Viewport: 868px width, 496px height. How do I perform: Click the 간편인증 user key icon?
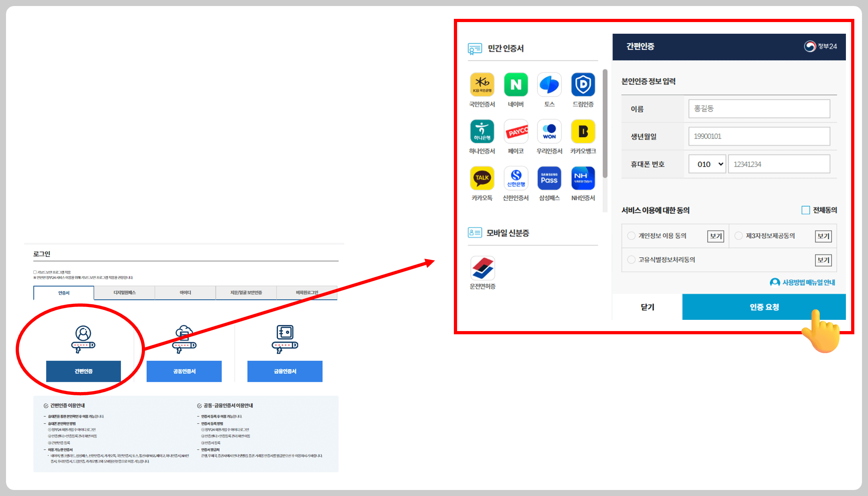point(83,339)
